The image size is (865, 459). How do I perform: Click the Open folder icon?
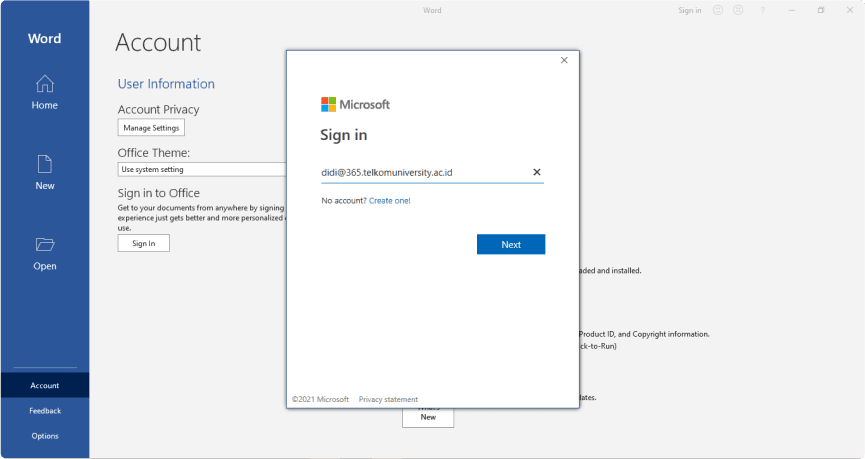44,245
